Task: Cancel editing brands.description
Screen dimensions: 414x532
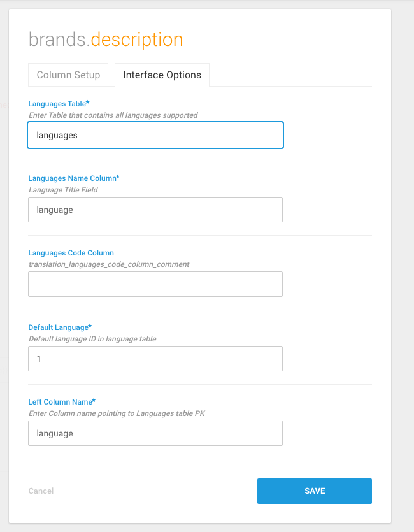Action: [41, 491]
